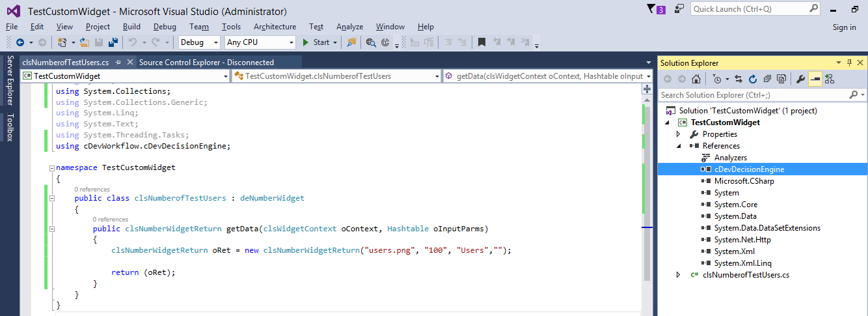
Task: Click the bookmark flag toolbar icon
Action: [x=481, y=42]
